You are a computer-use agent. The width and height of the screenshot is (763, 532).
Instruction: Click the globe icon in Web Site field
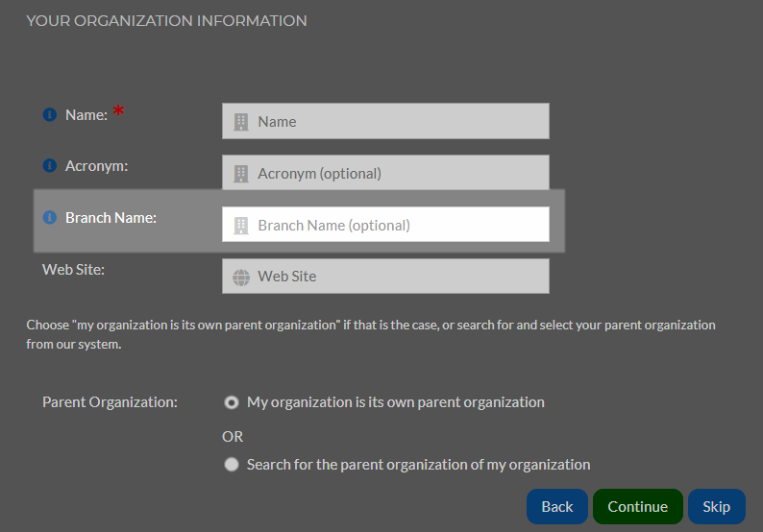click(x=241, y=278)
